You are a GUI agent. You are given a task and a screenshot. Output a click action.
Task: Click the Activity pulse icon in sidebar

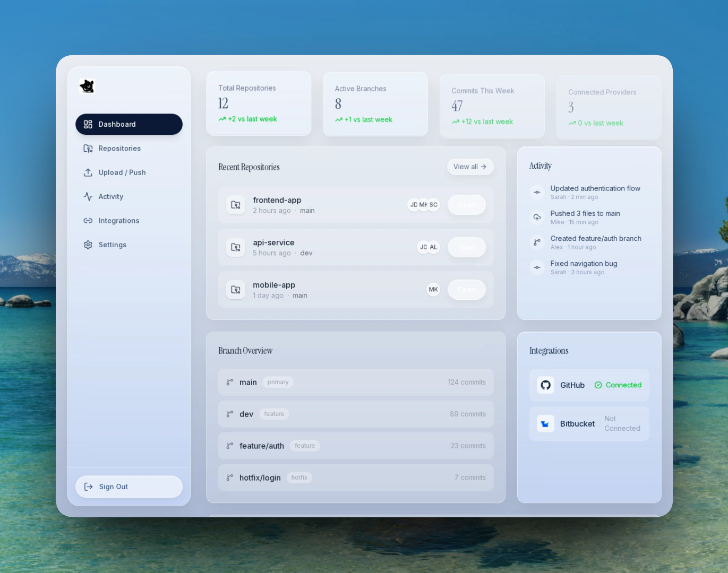pos(88,196)
